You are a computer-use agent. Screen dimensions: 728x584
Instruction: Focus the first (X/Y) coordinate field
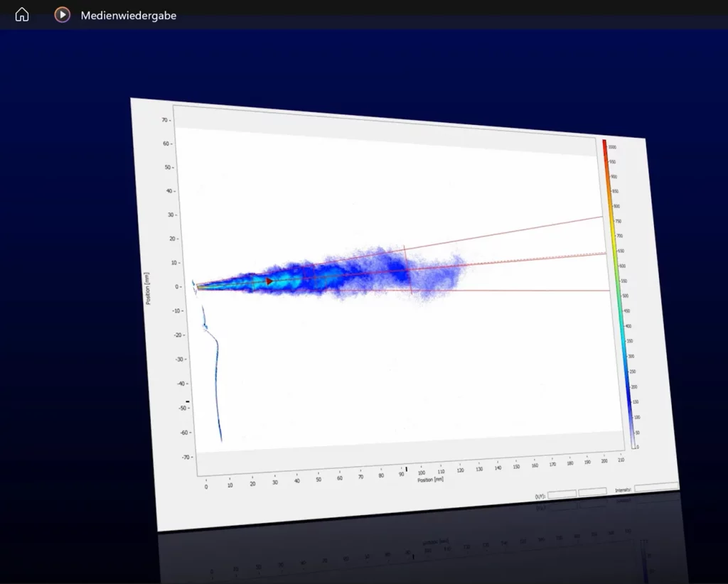[561, 492]
